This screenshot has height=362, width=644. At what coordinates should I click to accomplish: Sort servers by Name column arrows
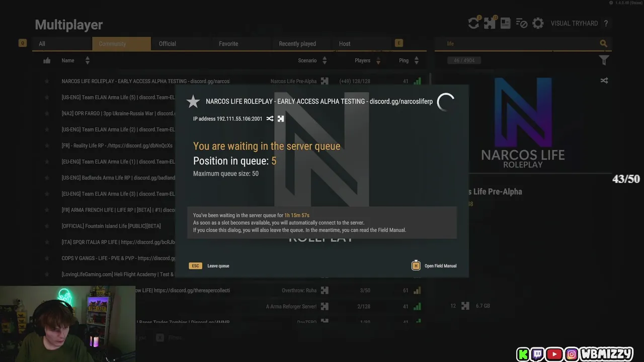coord(87,60)
